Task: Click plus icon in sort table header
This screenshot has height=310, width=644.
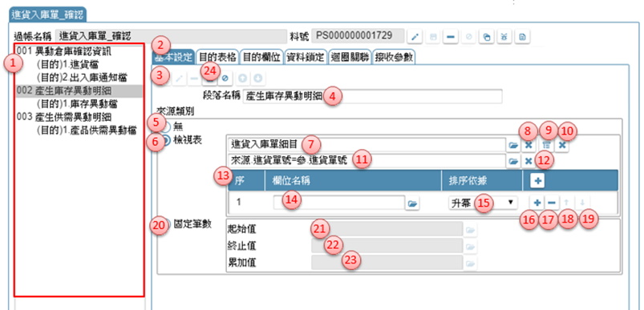Action: point(537,181)
